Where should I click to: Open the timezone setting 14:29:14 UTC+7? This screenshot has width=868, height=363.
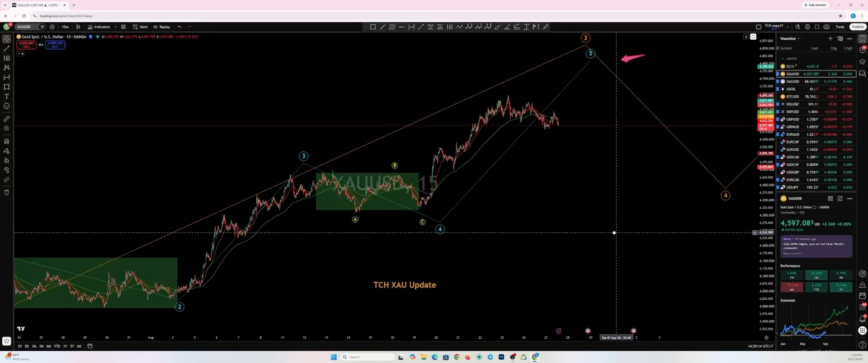760,346
